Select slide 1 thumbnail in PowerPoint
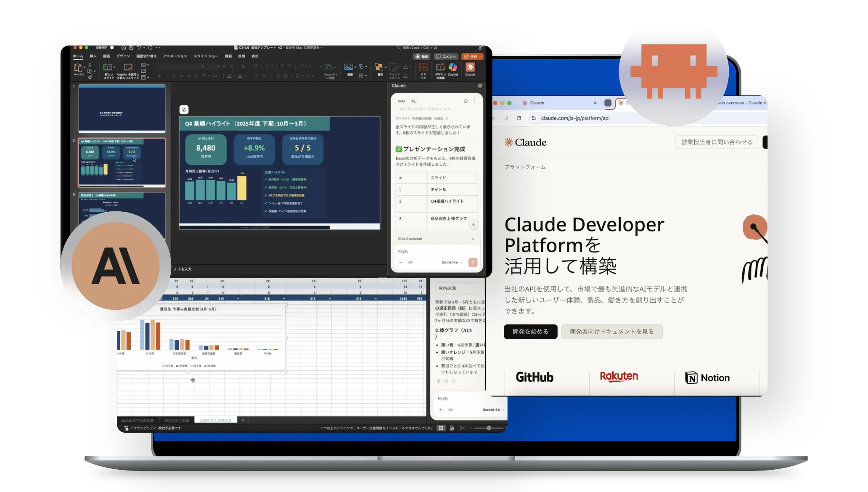 [x=122, y=108]
